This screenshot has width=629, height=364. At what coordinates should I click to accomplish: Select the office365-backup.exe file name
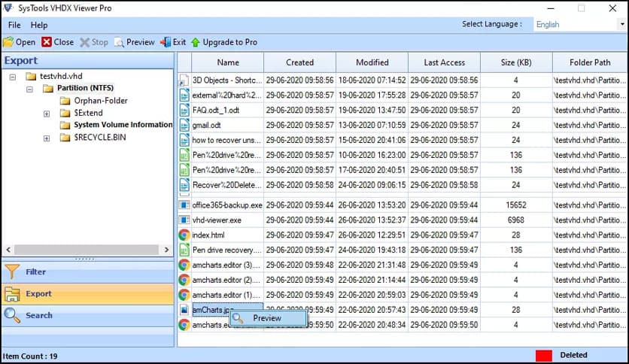point(227,205)
